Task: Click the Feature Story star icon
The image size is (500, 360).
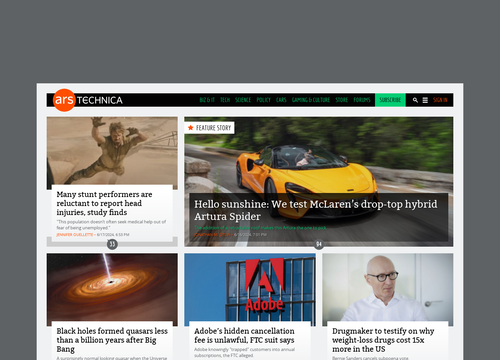Action: (x=190, y=128)
